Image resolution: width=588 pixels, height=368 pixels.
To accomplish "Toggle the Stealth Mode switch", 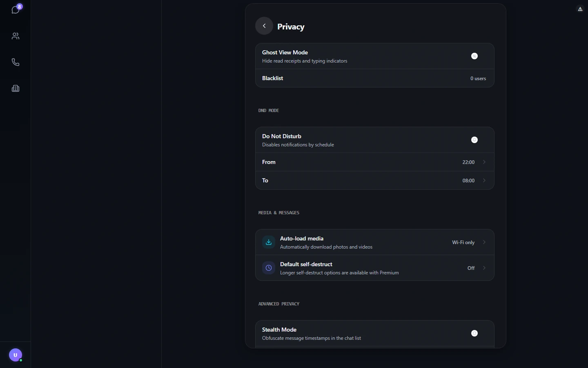I will [x=474, y=333].
